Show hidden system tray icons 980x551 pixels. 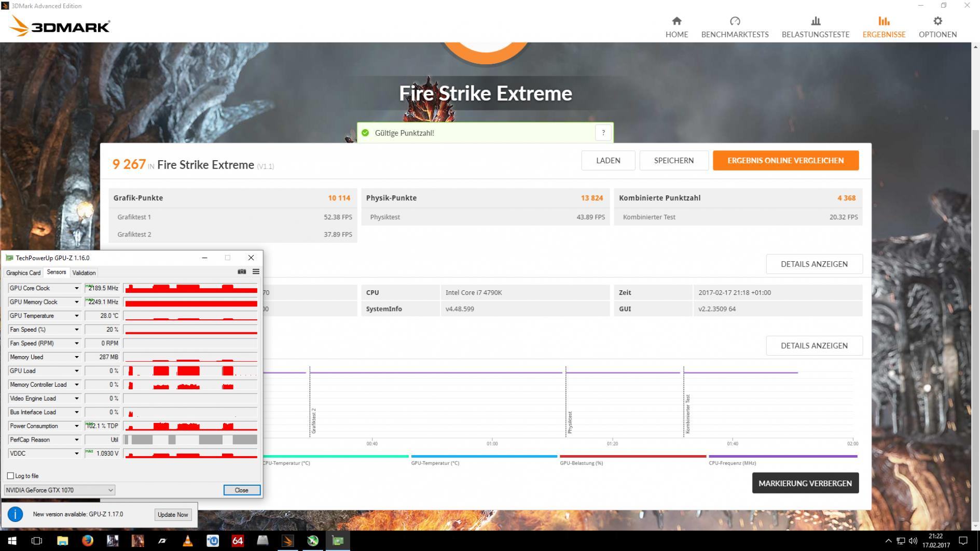point(888,541)
